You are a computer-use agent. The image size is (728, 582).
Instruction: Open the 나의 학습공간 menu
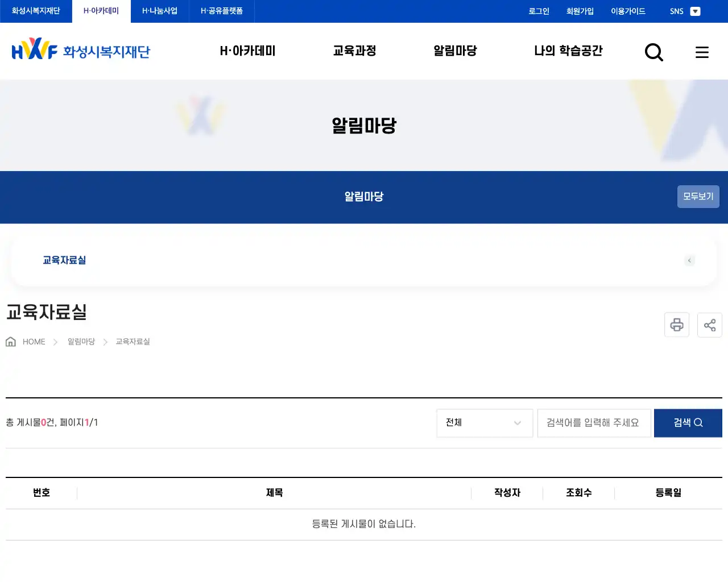(568, 51)
